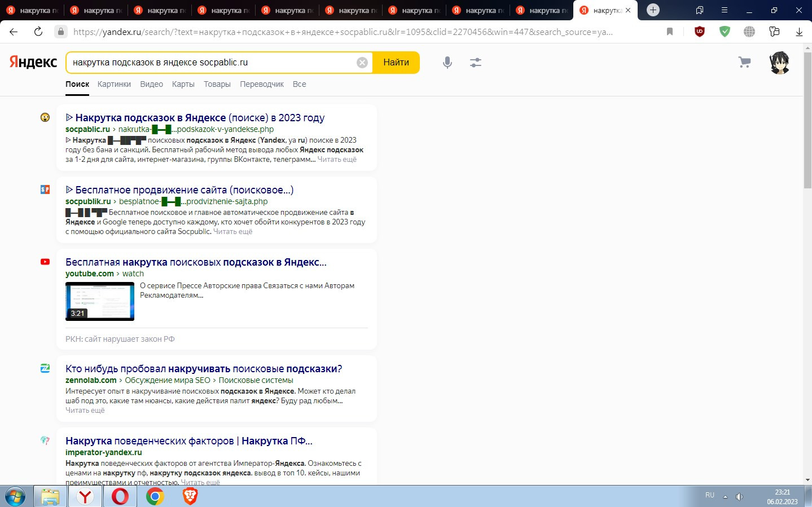Open Бесплатная накрутка поисковых подсказок video result

pos(196,262)
